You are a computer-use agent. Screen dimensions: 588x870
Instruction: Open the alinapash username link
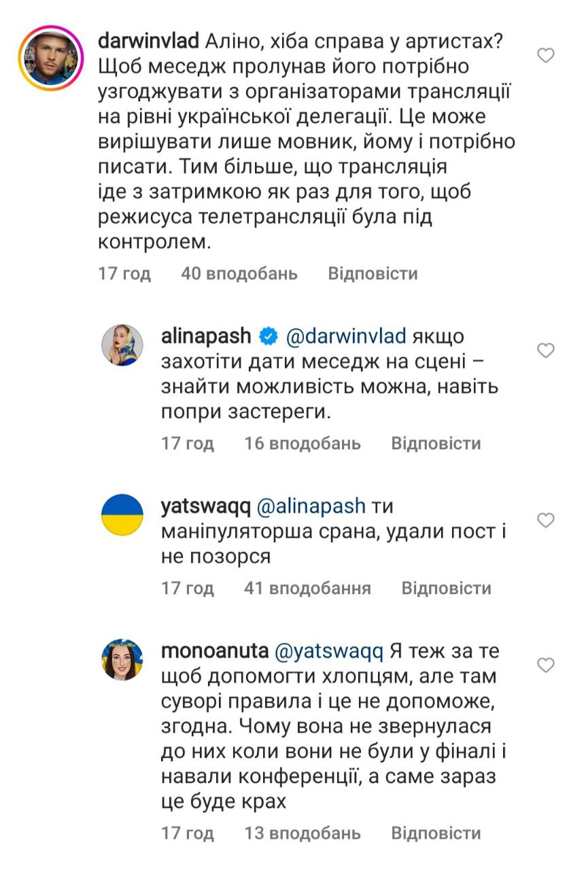point(207,336)
